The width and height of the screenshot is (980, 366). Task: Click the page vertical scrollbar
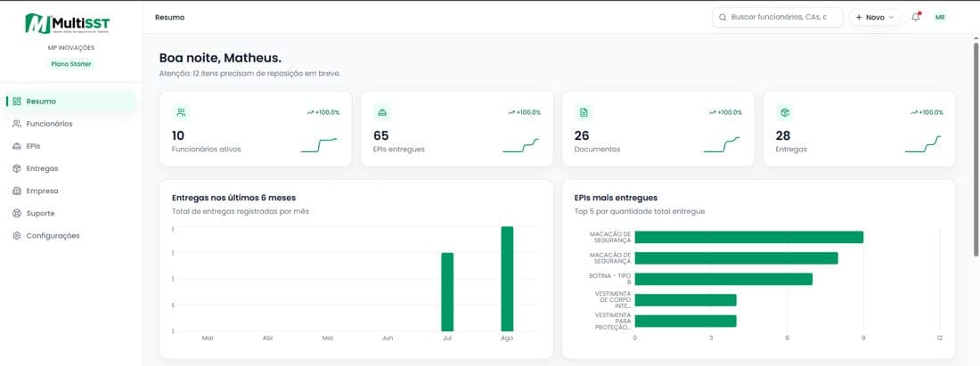pos(976,150)
